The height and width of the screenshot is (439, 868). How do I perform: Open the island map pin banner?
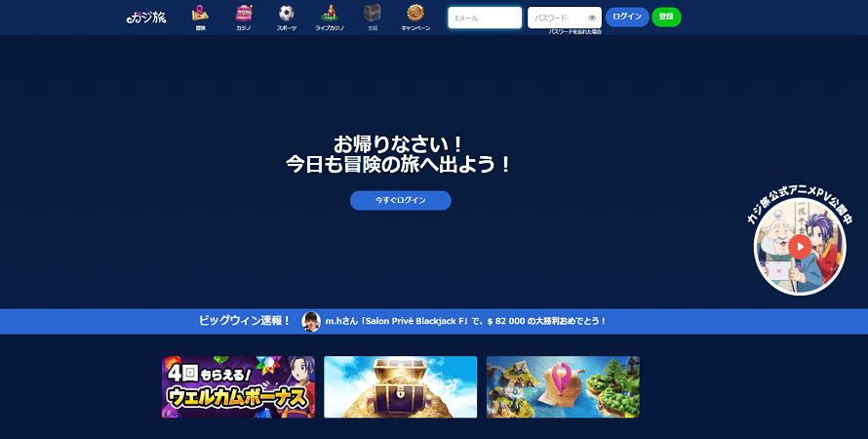563,387
